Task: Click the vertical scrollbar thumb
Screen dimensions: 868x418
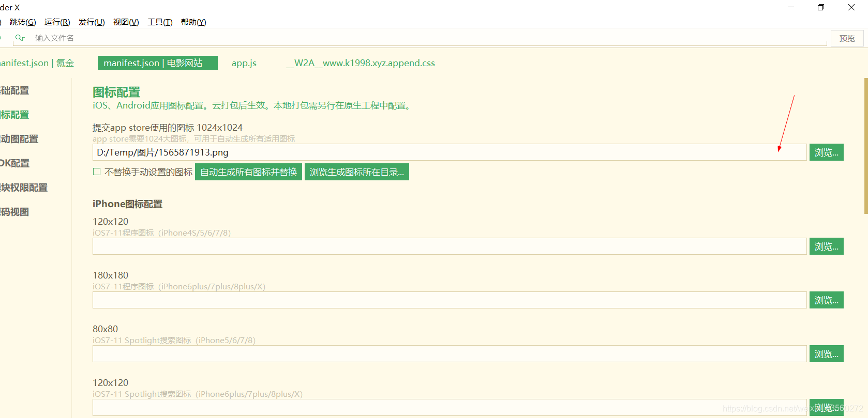Action: click(x=865, y=146)
